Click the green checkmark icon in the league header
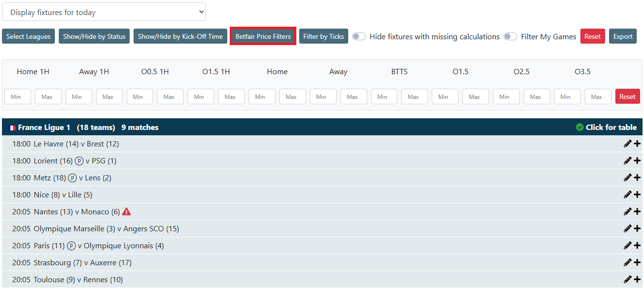 (x=579, y=127)
